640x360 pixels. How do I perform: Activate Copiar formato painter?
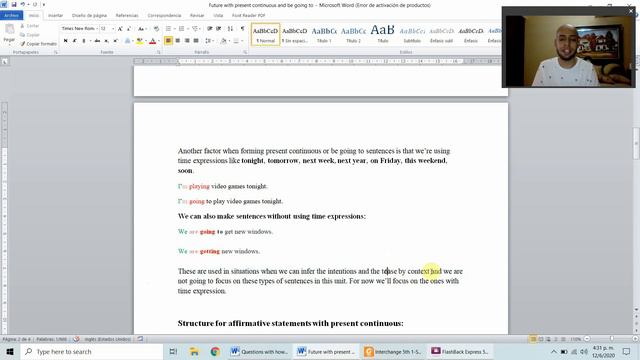tap(38, 44)
